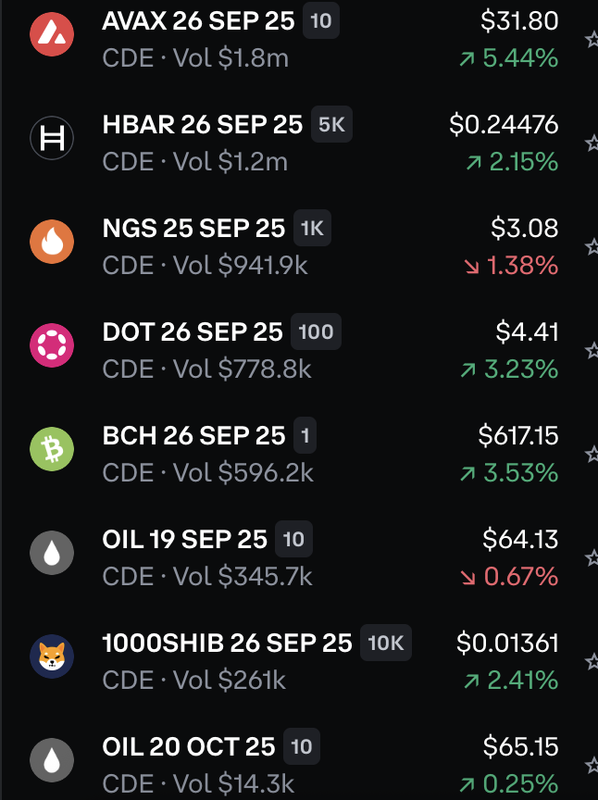The height and width of the screenshot is (800, 598).
Task: Click the pink Polkadot DOT icon
Action: tap(52, 345)
